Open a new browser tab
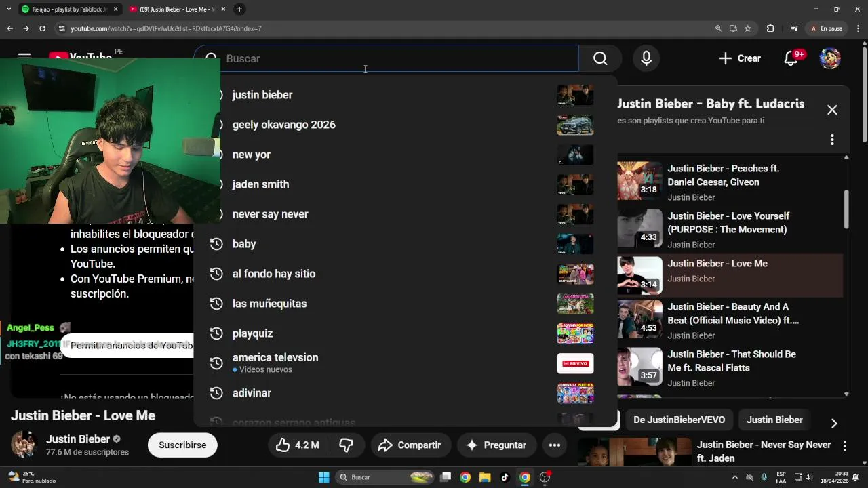Screen dimensions: 868x488 [239, 9]
